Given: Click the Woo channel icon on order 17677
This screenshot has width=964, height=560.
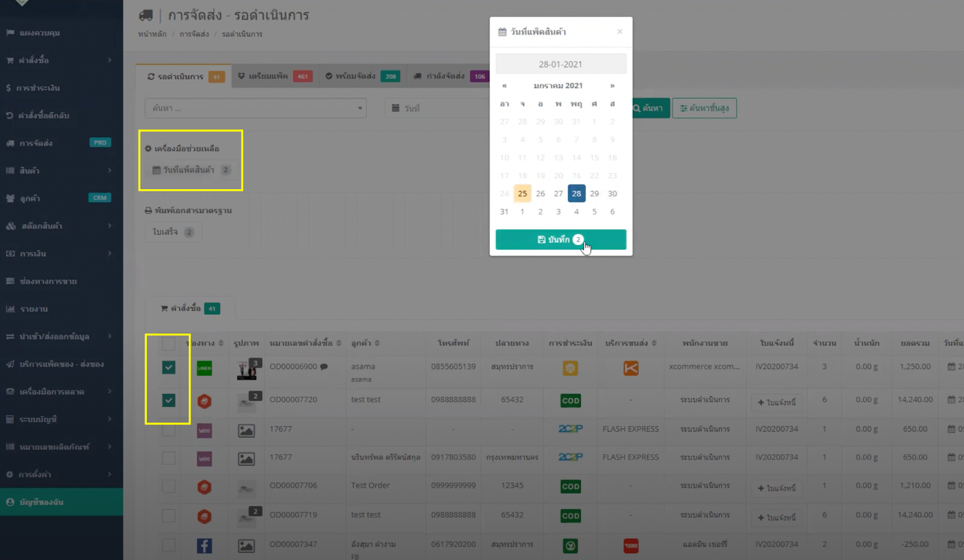Looking at the screenshot, I should click(204, 429).
